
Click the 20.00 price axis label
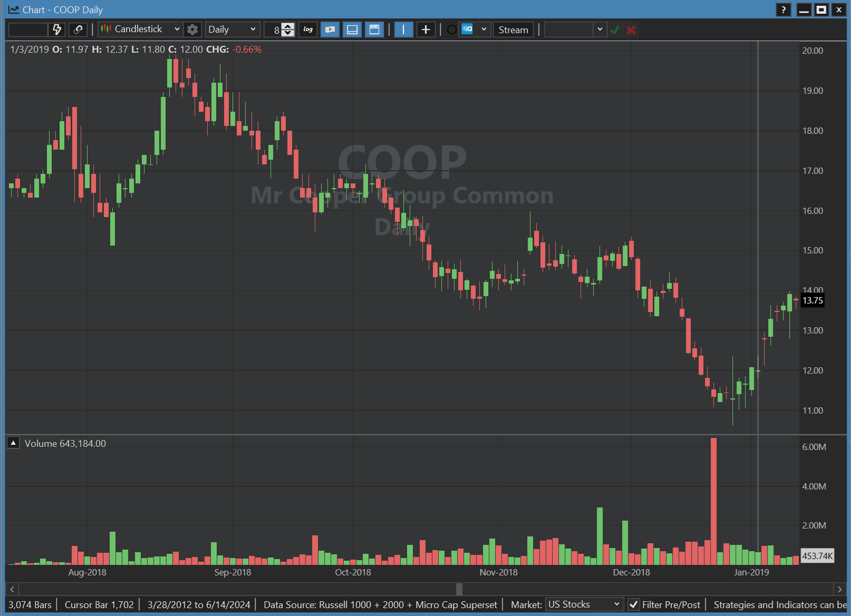click(x=813, y=51)
